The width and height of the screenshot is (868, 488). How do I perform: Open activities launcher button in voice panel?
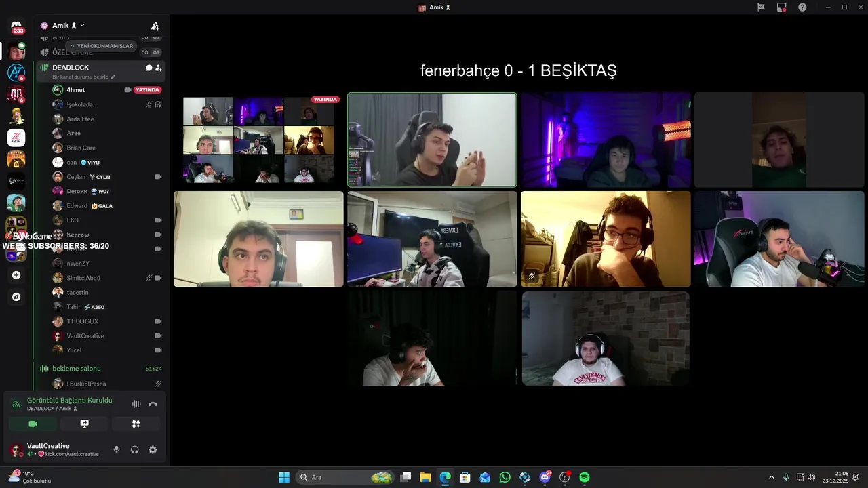coord(136,424)
